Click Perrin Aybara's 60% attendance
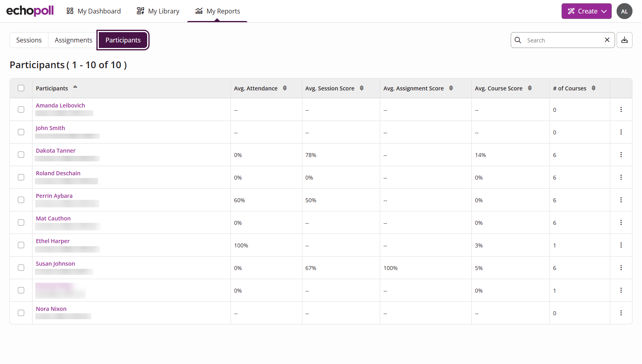The width and height of the screenshot is (642, 364). 239,200
